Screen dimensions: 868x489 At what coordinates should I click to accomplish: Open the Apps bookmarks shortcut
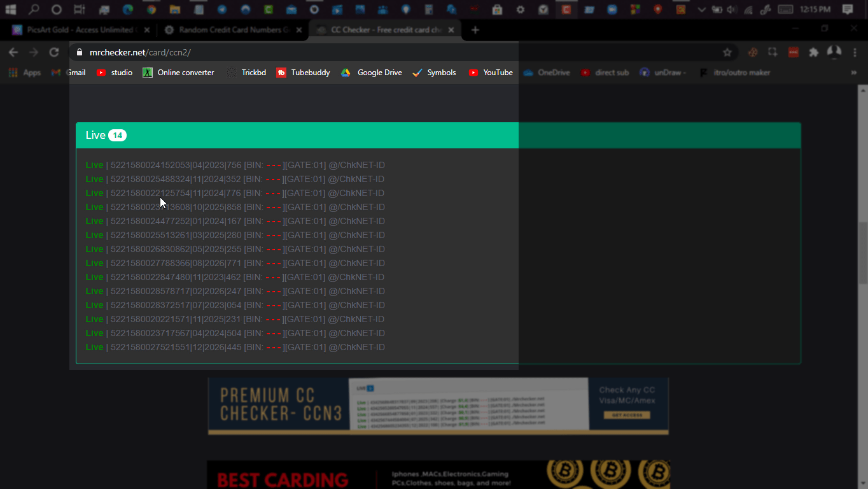[25, 73]
